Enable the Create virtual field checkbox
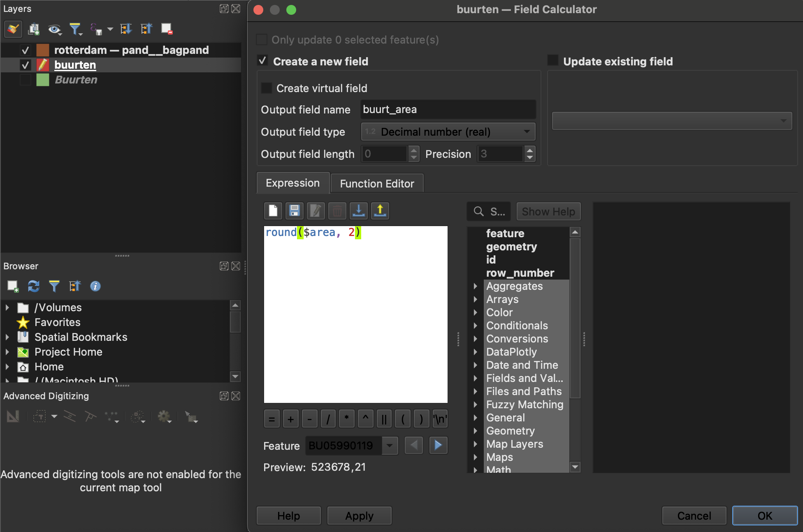The height and width of the screenshot is (532, 803). pos(266,88)
